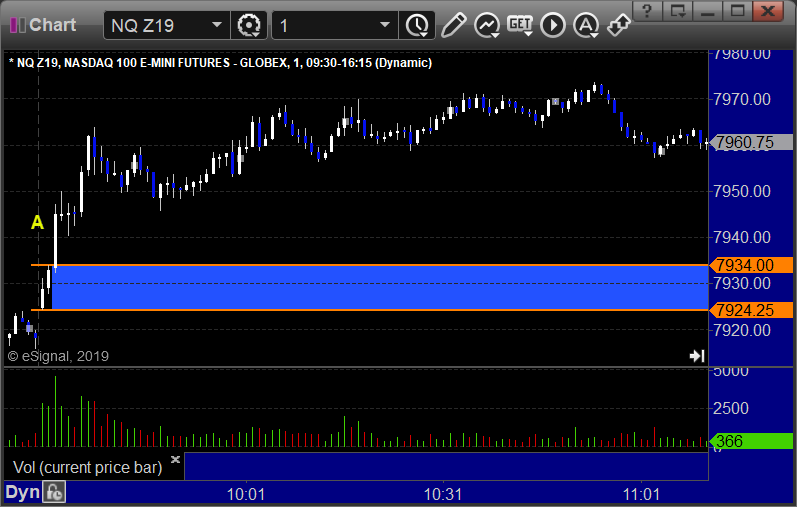Maximize the chart window

click(738, 11)
